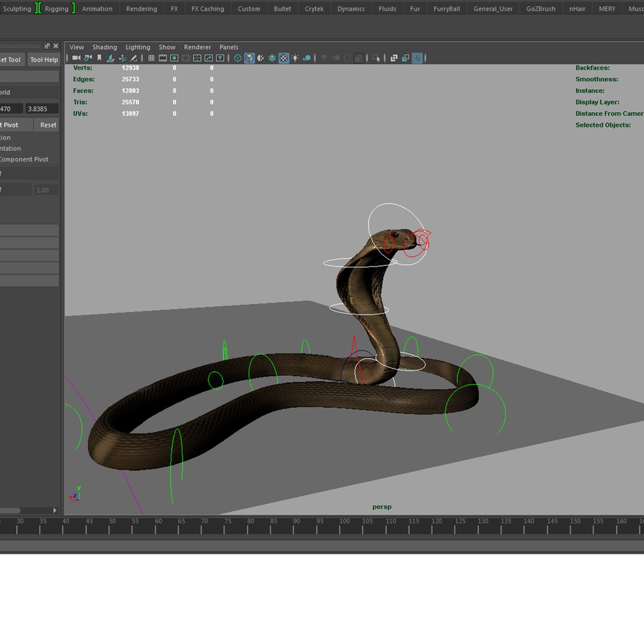The image size is (644, 644).
Task: Click the Smoothness: HUD label
Action: (596, 79)
